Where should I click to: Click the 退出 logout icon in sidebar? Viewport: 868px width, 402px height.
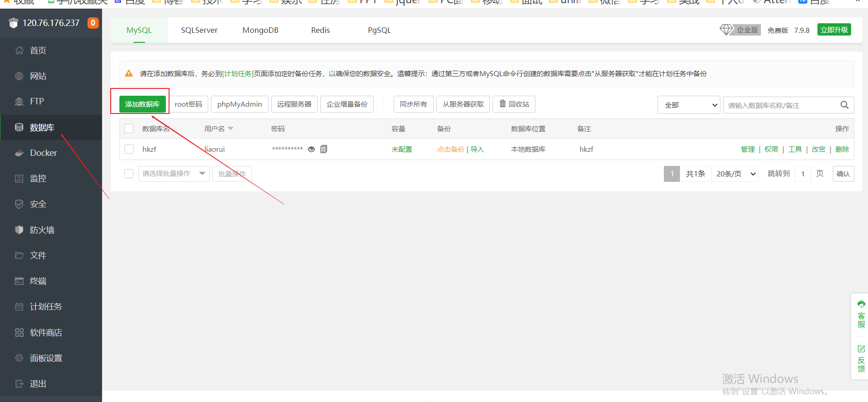click(19, 384)
